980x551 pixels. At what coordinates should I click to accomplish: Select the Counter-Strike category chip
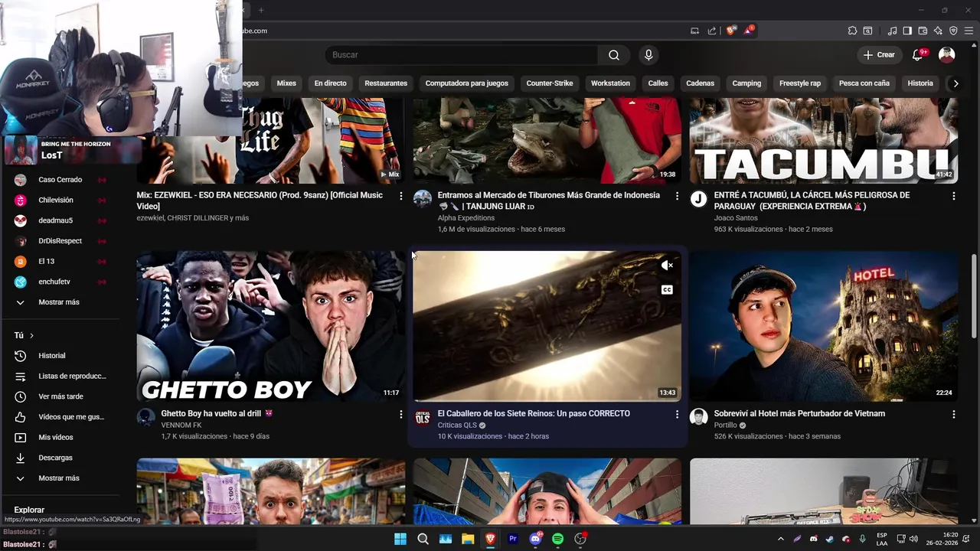tap(550, 83)
